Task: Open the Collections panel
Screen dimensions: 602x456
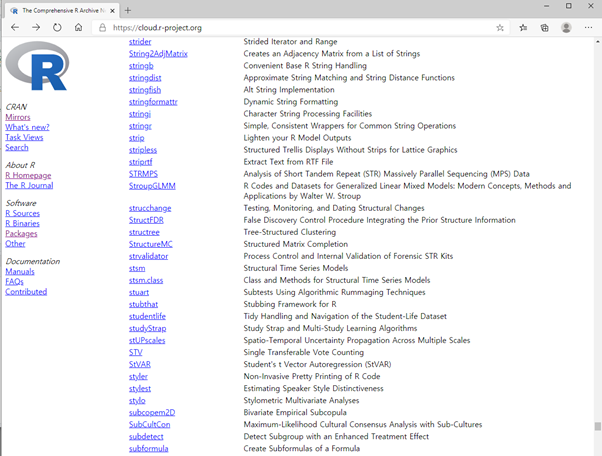Action: 544,28
